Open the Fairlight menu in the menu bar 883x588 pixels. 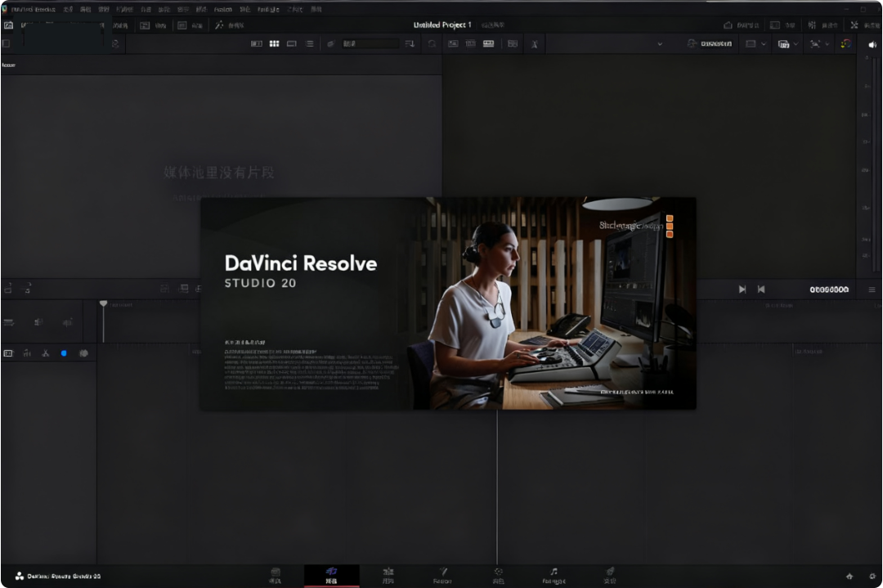coord(267,8)
